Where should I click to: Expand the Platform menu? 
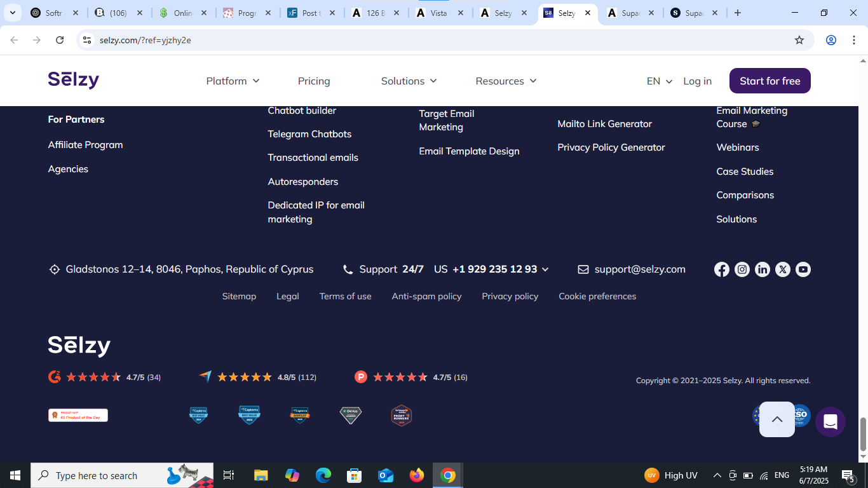coord(233,81)
